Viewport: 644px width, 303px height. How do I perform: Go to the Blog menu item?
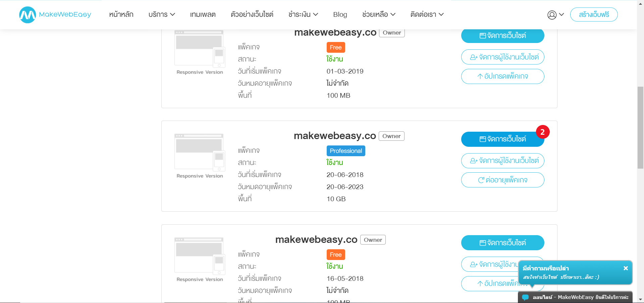(340, 14)
